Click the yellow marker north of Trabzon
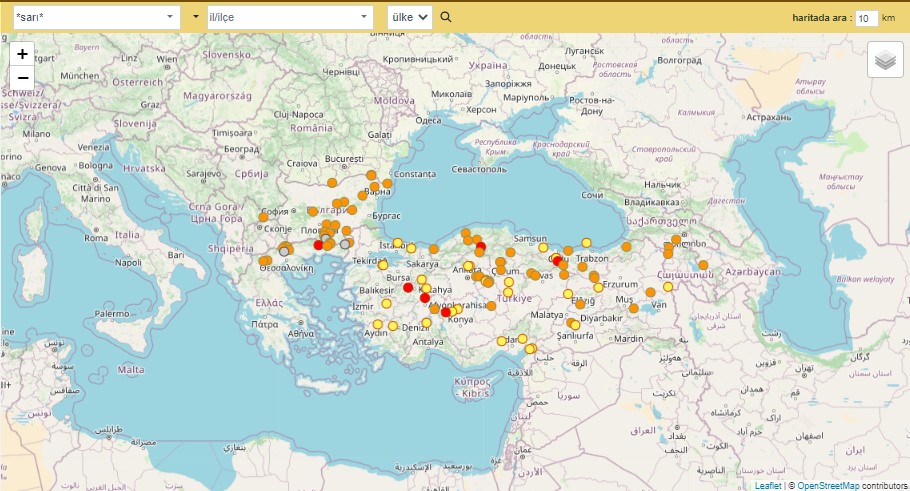This screenshot has width=910, height=491. click(x=586, y=242)
